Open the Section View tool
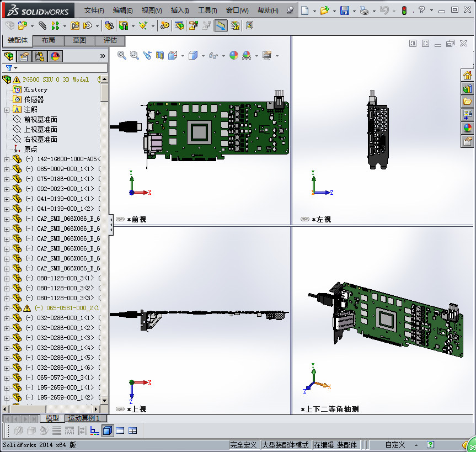The height and width of the screenshot is (452, 476). pos(160,55)
